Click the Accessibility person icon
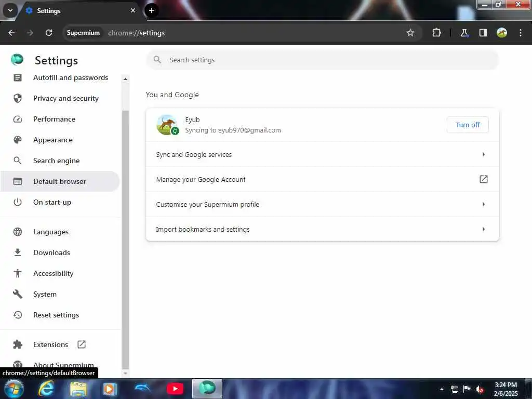 click(x=18, y=273)
